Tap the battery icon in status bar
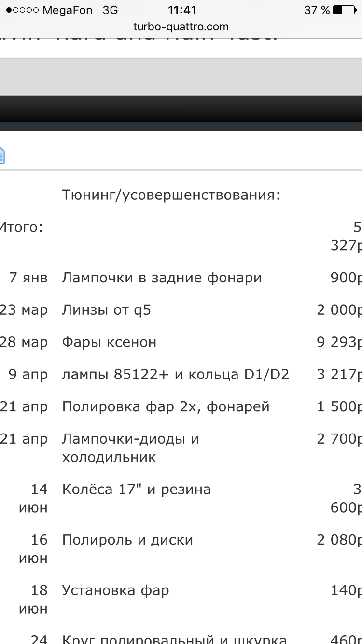 (345, 10)
